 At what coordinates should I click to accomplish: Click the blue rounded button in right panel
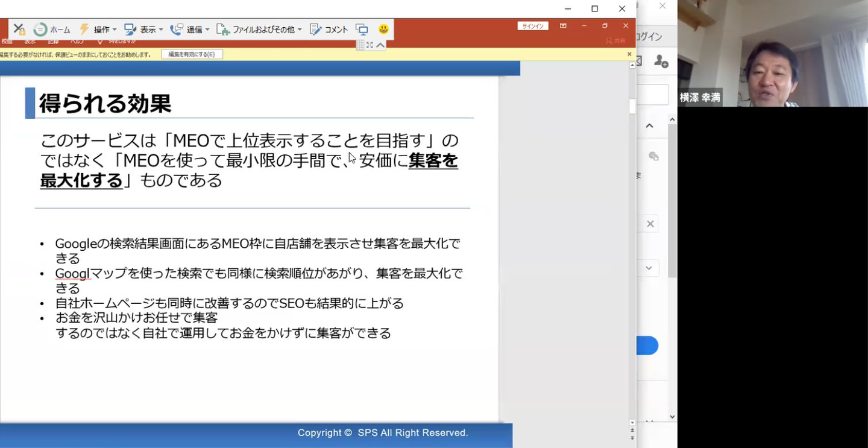647,345
